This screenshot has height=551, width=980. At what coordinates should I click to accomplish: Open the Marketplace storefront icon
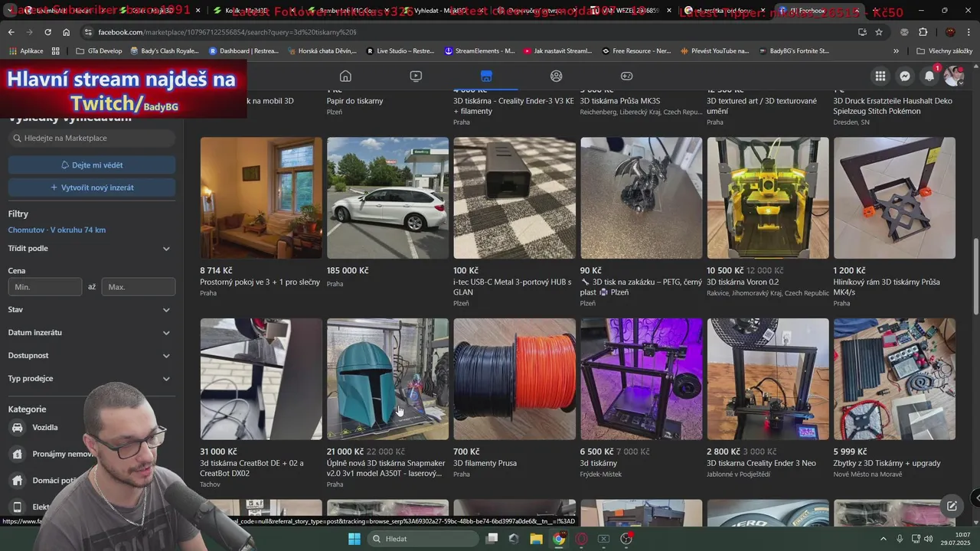[x=486, y=76]
